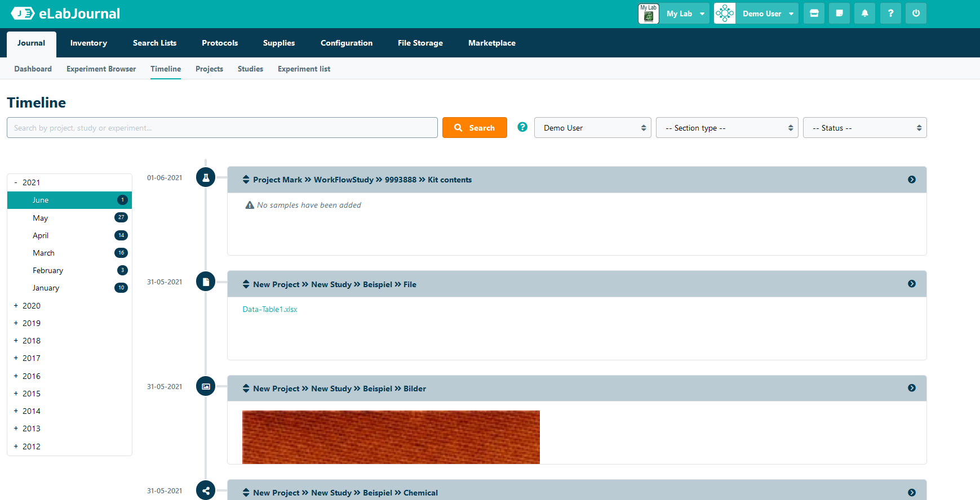This screenshot has width=980, height=500.
Task: Open the Inventory tab
Action: 88,43
